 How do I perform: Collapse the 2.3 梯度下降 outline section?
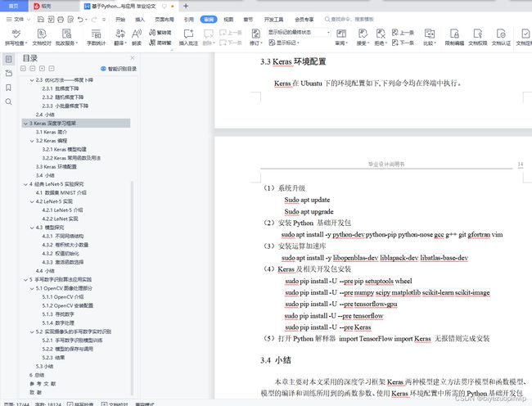[32, 80]
